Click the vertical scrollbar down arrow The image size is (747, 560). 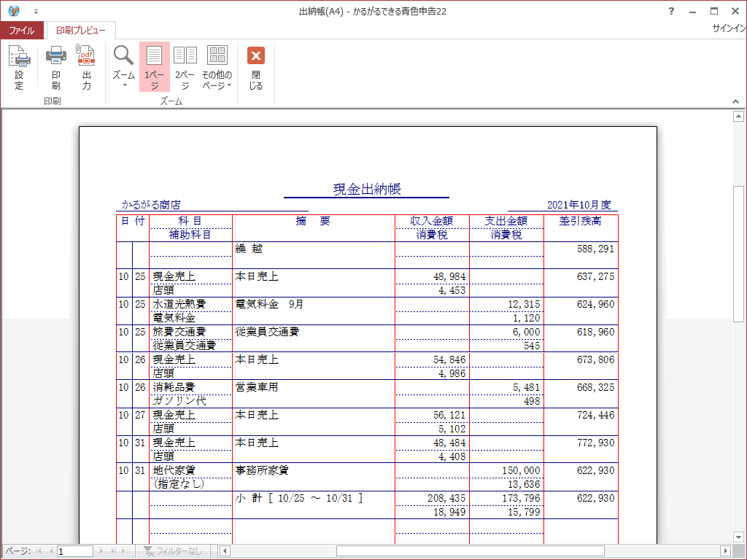738,537
